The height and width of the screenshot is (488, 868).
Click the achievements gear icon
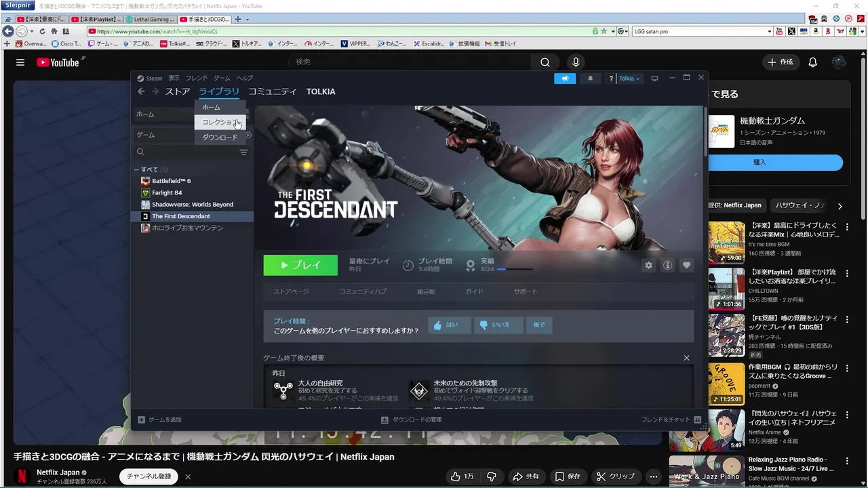[471, 265]
